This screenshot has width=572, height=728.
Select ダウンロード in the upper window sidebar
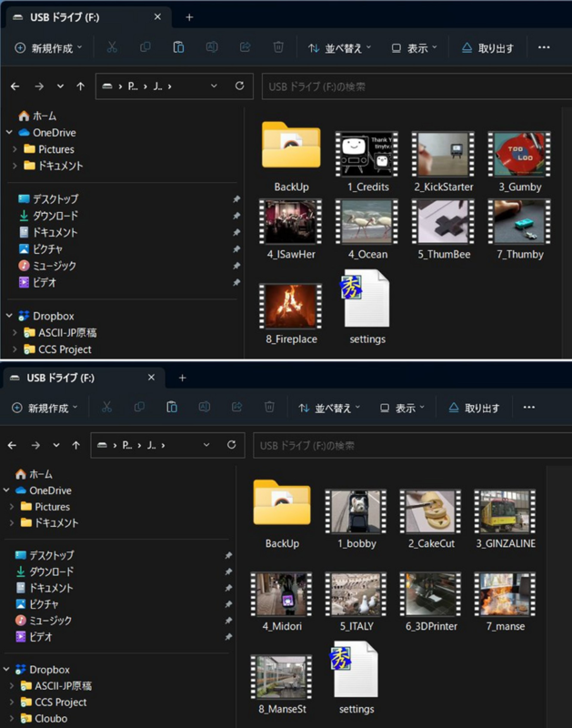click(x=55, y=216)
